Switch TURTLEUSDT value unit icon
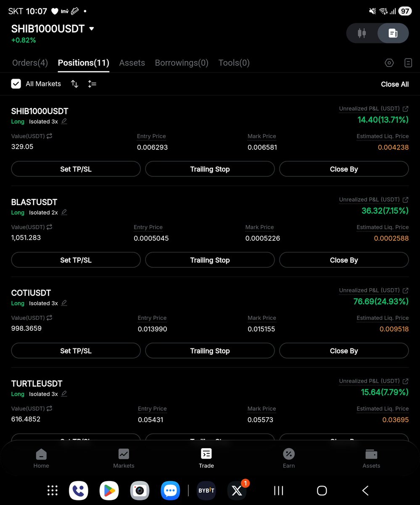Image resolution: width=420 pixels, height=505 pixels. point(49,409)
